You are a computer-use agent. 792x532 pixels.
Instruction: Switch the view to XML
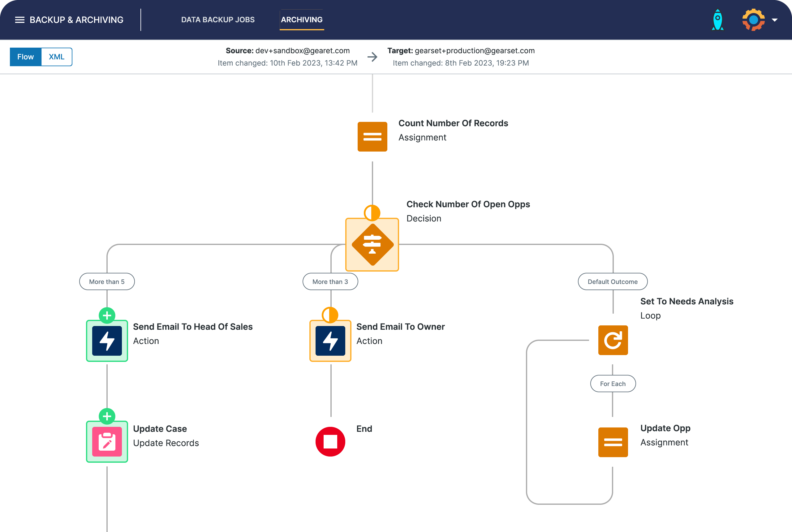tap(56, 57)
